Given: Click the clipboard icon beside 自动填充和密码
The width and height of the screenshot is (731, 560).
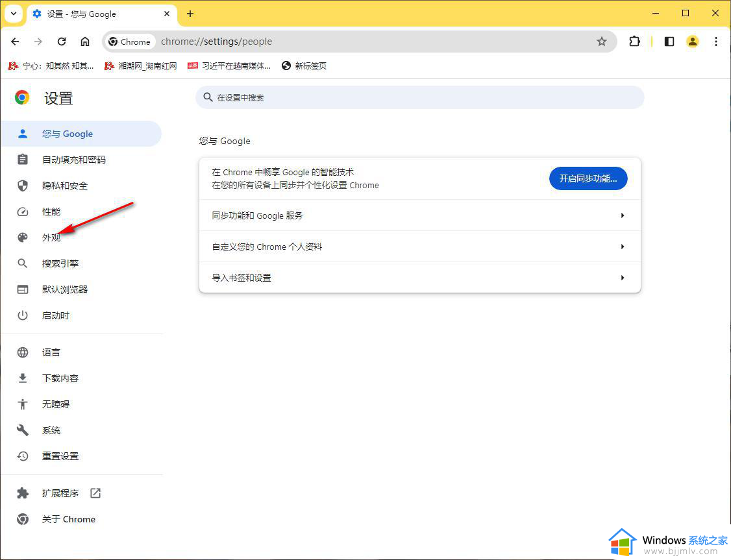Looking at the screenshot, I should pyautogui.click(x=22, y=160).
